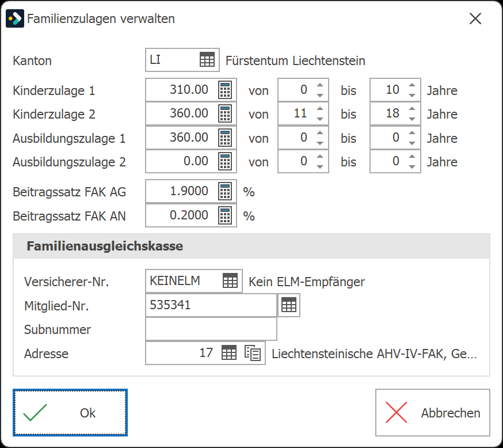Open calculator for Beitragssatz FAK AG
Viewport: 503px width, 448px height.
[x=225, y=191]
